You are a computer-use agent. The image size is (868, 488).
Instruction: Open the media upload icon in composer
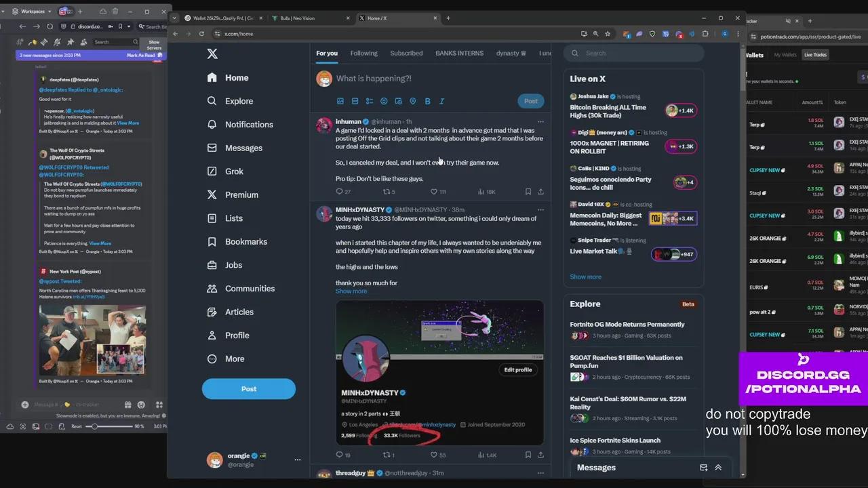point(340,101)
